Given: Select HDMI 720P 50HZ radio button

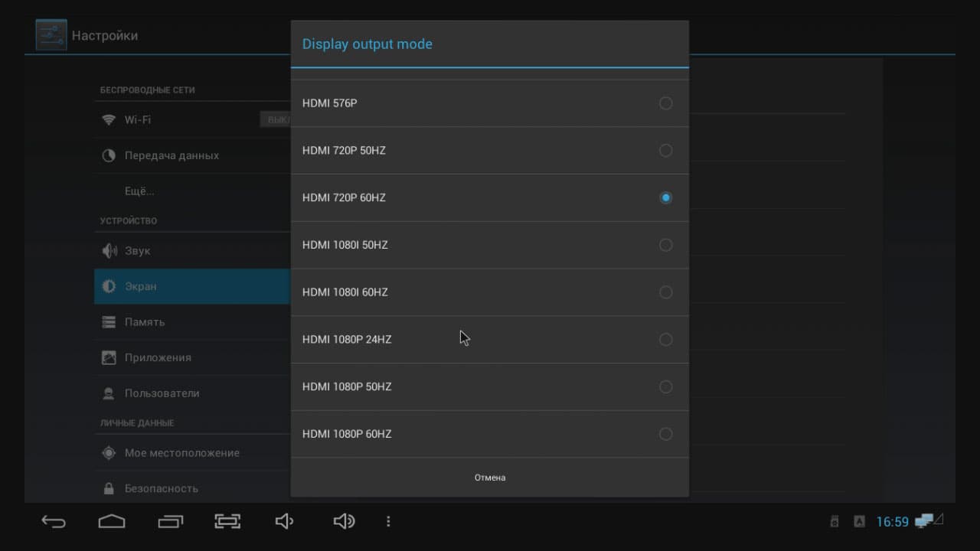Looking at the screenshot, I should point(665,151).
